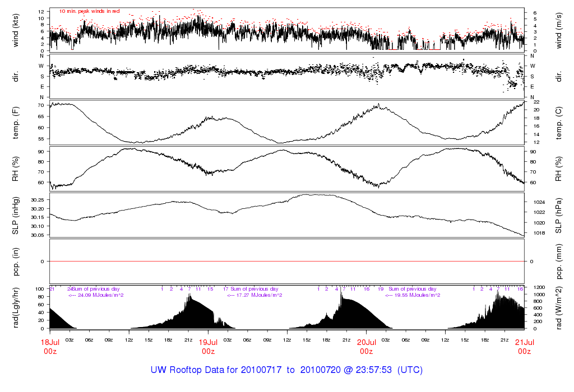Image resolution: width=574 pixels, height=392 pixels.
Task: Click the '21Jul' date label
Action: (525, 343)
